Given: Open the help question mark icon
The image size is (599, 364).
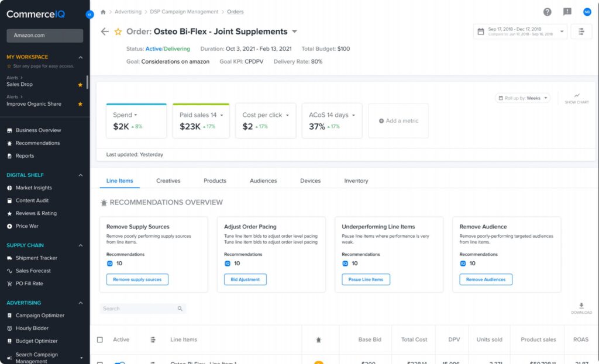Looking at the screenshot, I should (x=547, y=12).
